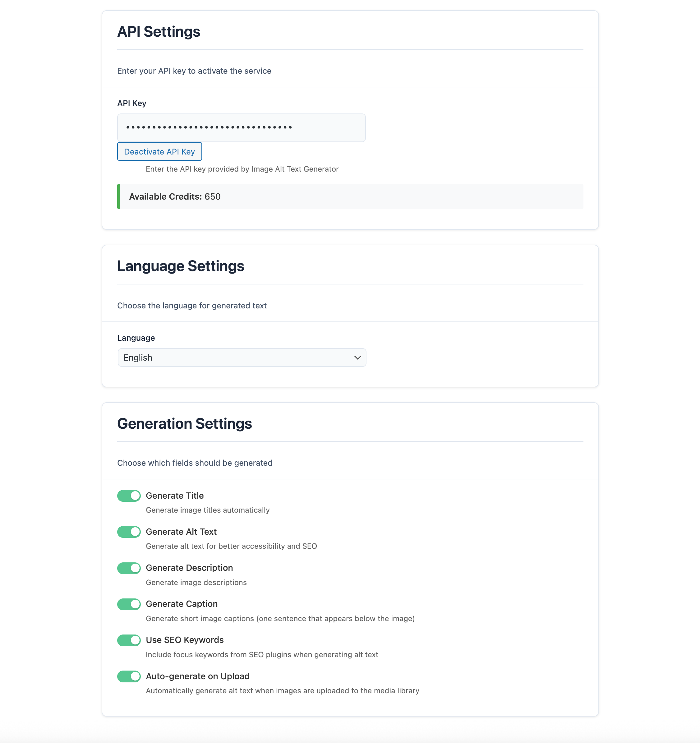This screenshot has width=700, height=743.
Task: Select the Language Settings heading
Action: tap(181, 266)
